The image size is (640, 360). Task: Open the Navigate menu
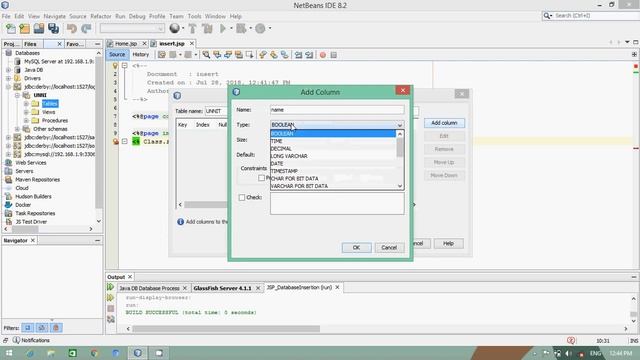click(x=55, y=16)
